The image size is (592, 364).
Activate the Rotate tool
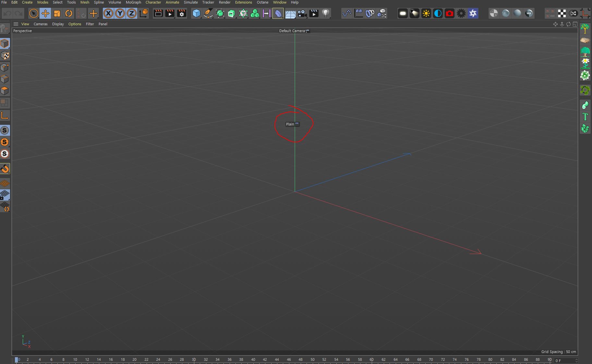[x=69, y=13]
